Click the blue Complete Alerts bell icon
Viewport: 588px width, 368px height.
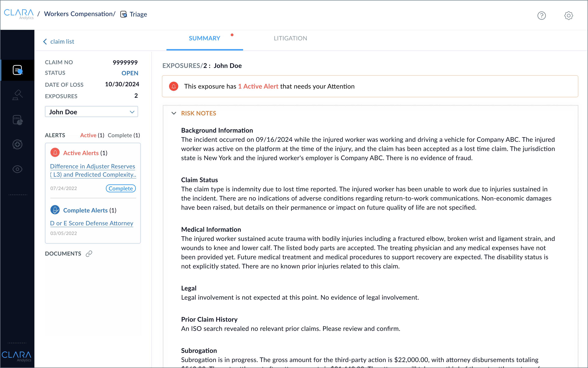coord(55,210)
